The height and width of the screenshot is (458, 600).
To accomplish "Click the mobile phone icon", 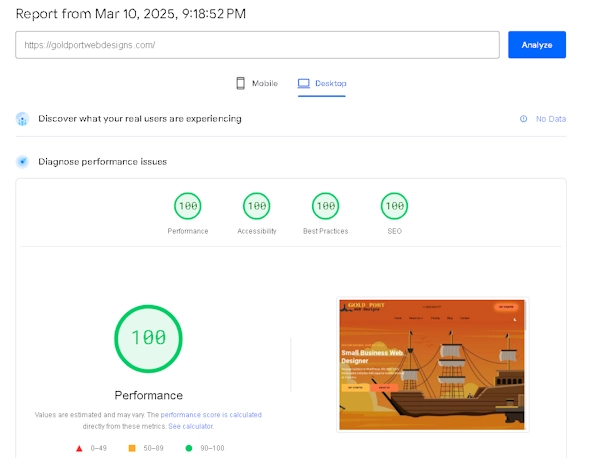I will (240, 83).
